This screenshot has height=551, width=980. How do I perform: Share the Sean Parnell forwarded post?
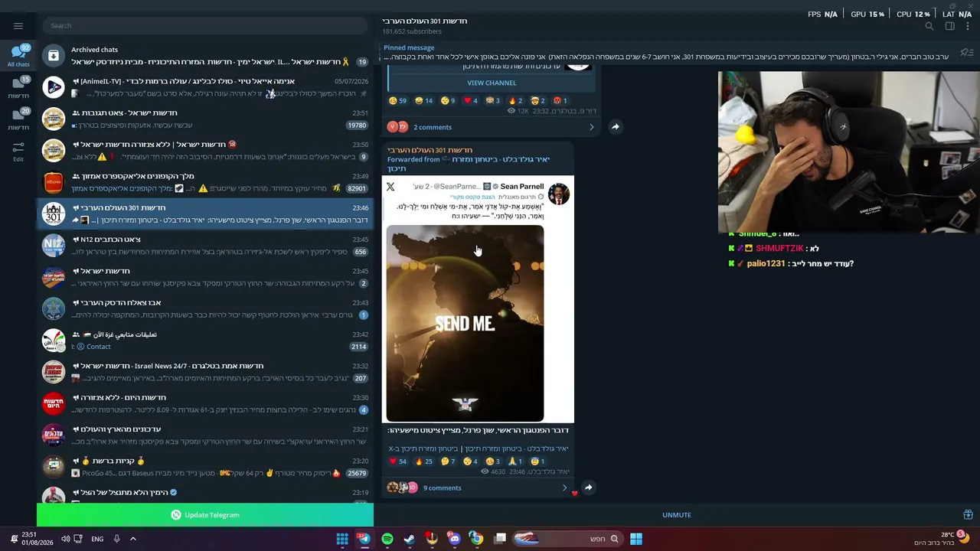[x=588, y=487]
